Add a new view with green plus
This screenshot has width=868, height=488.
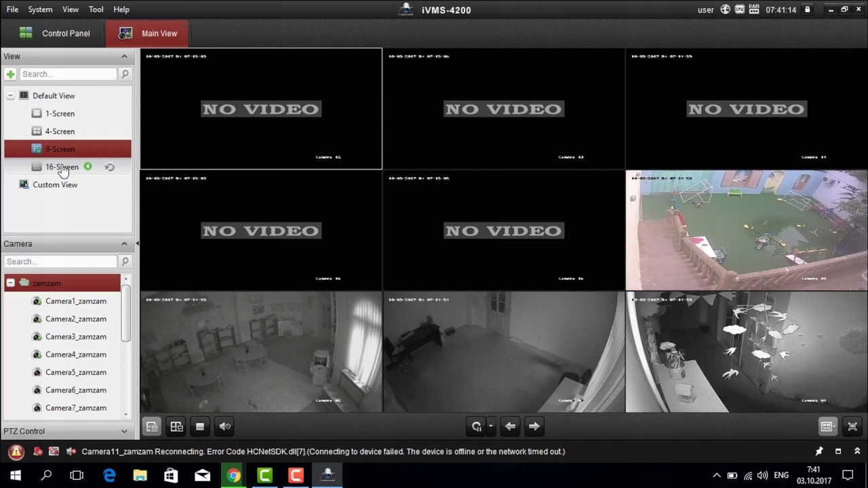[10, 74]
